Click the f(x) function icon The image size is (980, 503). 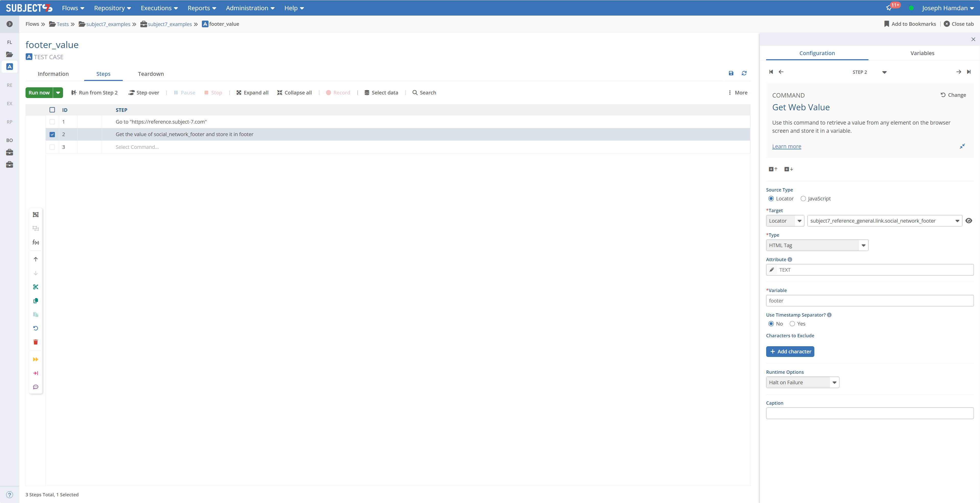click(36, 242)
